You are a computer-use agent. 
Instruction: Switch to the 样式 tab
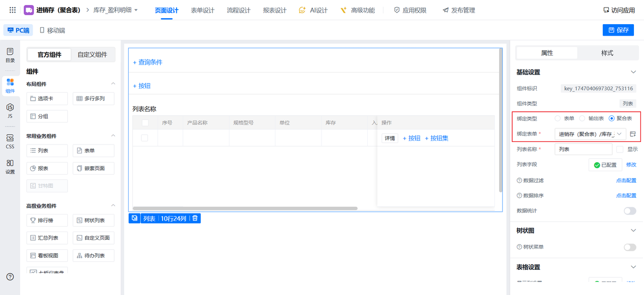607,53
